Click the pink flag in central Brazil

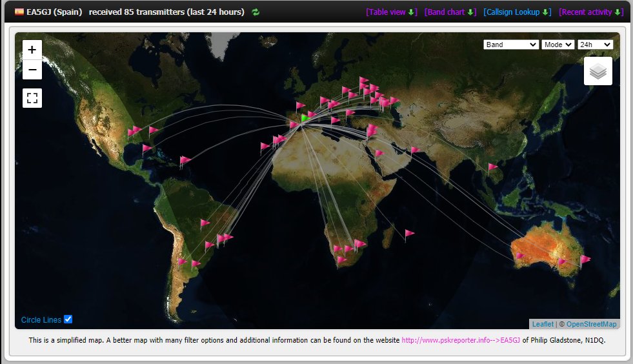point(205,223)
